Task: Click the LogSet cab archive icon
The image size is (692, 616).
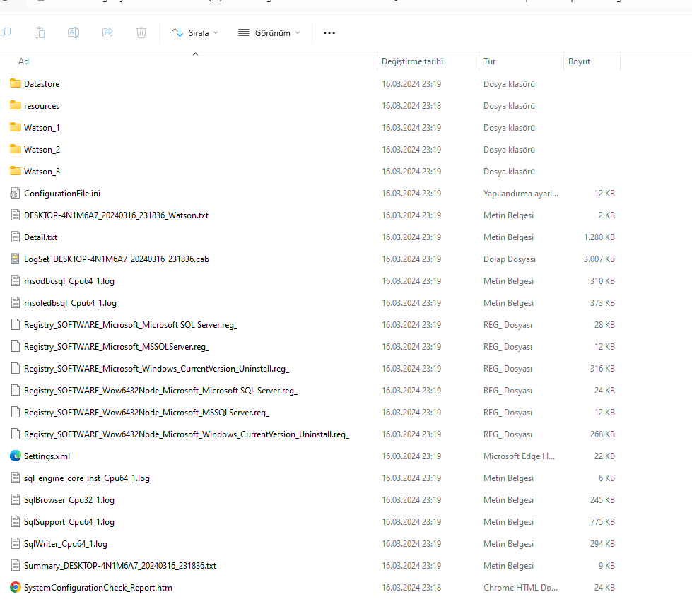Action: (x=16, y=259)
